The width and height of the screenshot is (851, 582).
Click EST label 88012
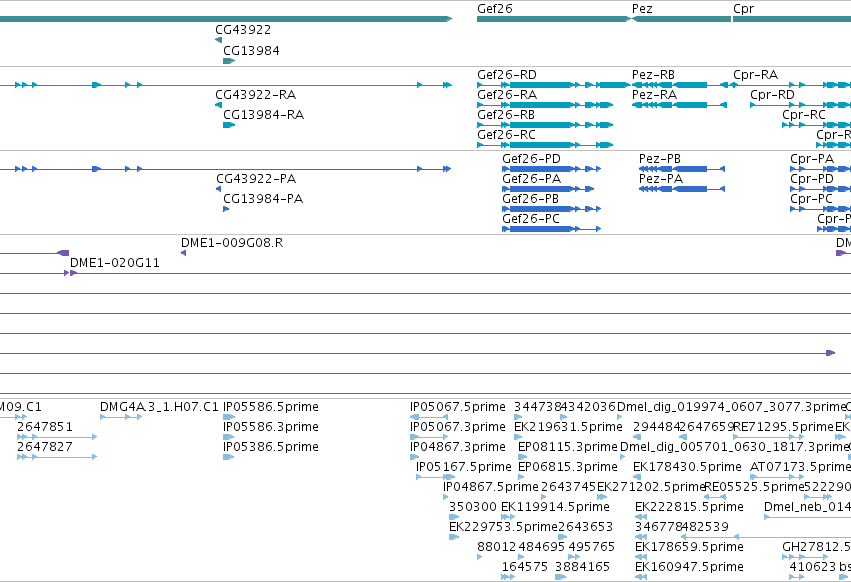pyautogui.click(x=497, y=547)
